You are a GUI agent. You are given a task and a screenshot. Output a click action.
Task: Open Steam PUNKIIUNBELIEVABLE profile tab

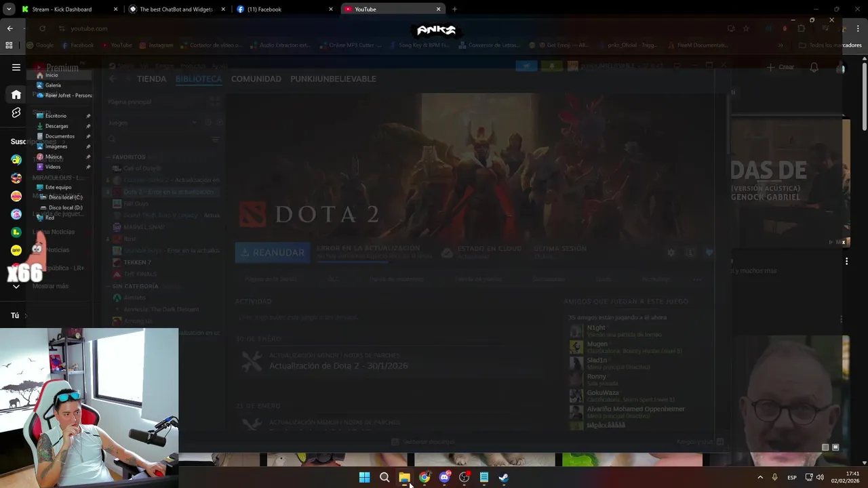333,79
